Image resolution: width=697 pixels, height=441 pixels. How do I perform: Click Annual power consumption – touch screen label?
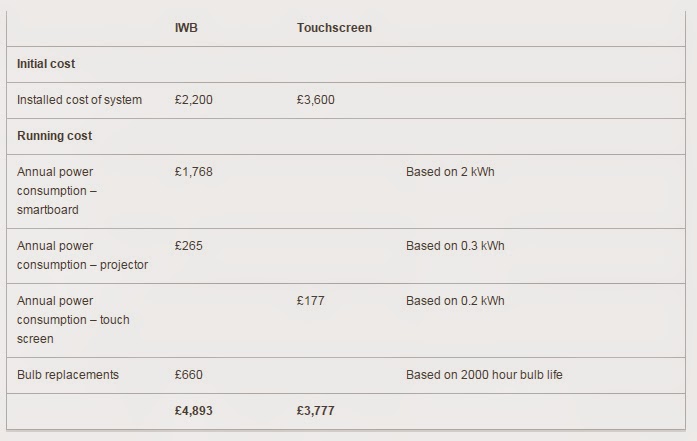point(73,320)
